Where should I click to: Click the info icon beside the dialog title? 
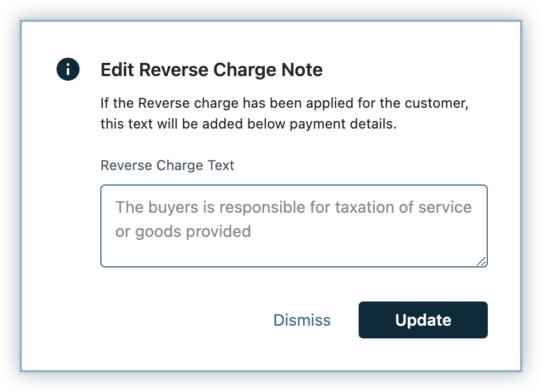pyautogui.click(x=67, y=70)
